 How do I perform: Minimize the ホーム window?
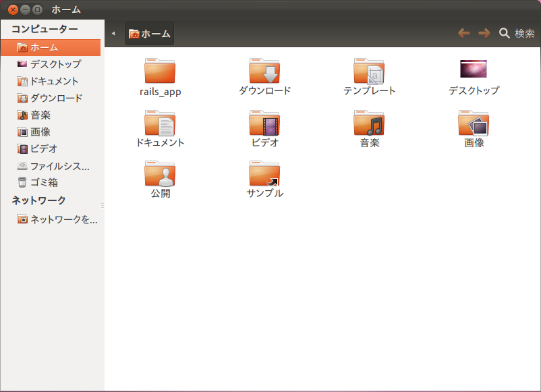(25, 9)
